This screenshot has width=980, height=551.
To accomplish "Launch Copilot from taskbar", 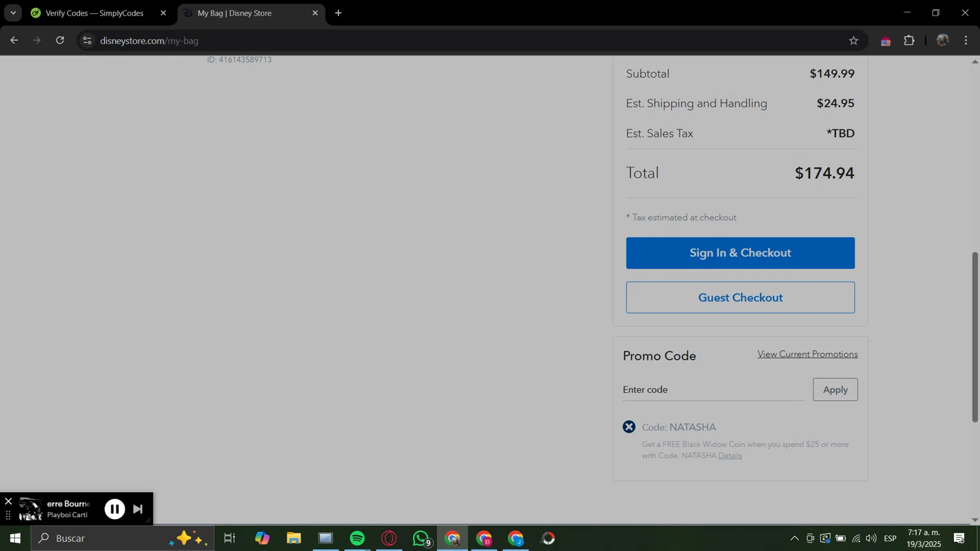I will (262, 539).
